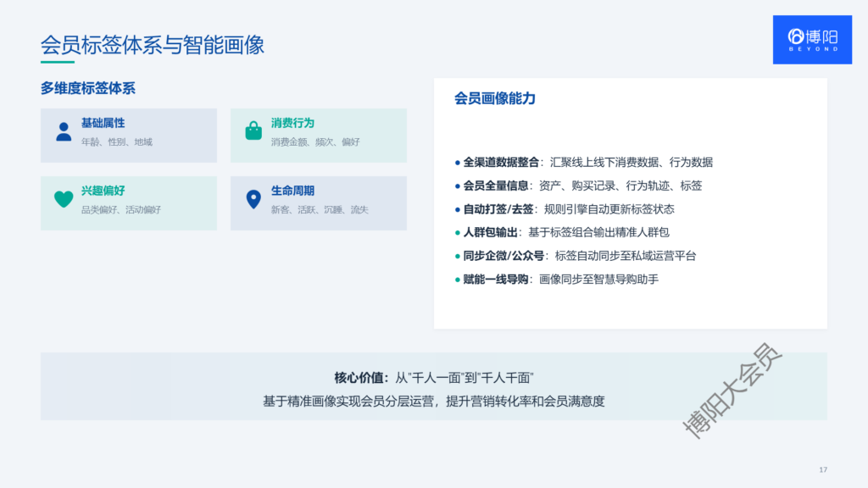868x488 pixels.
Task: Click the 兴趣偏好 card title
Action: point(103,191)
